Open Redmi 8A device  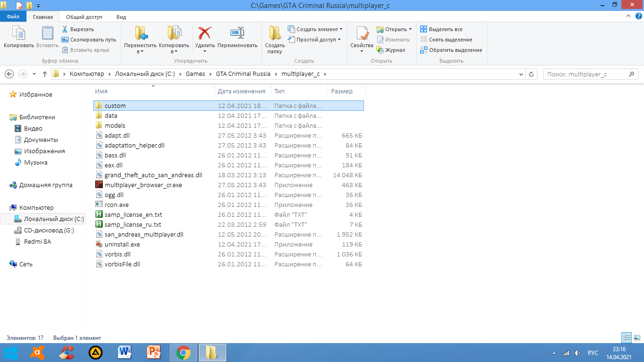(33, 241)
